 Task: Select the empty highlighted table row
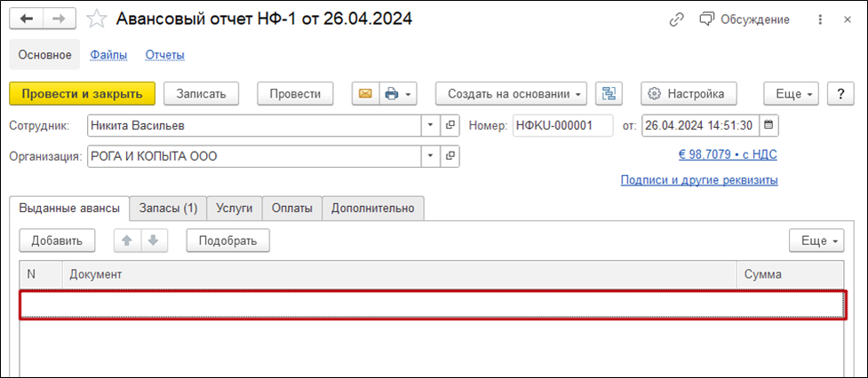coord(432,304)
